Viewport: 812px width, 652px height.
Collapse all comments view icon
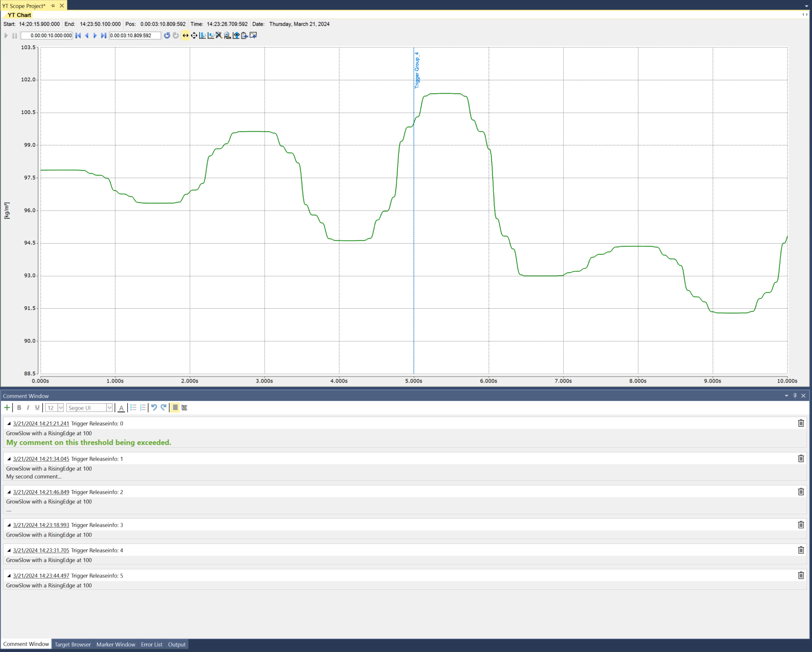pyautogui.click(x=184, y=407)
